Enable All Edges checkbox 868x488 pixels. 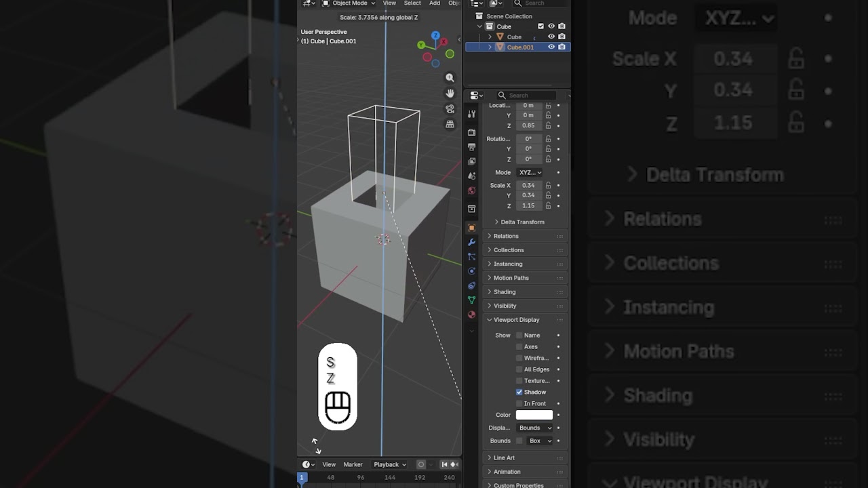[519, 369]
